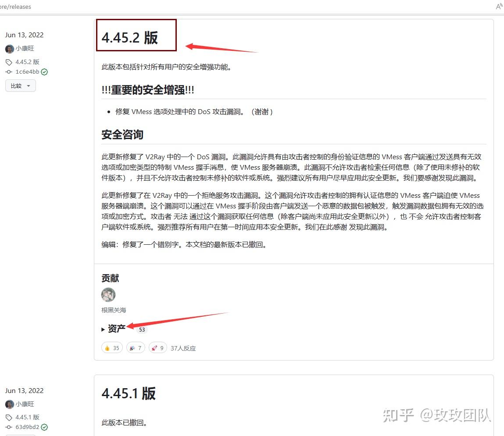Click bullet 修复 VMess 选项处理中的 DoS 攻击漏洞
Viewport: 504px width, 436px height.
[194, 112]
